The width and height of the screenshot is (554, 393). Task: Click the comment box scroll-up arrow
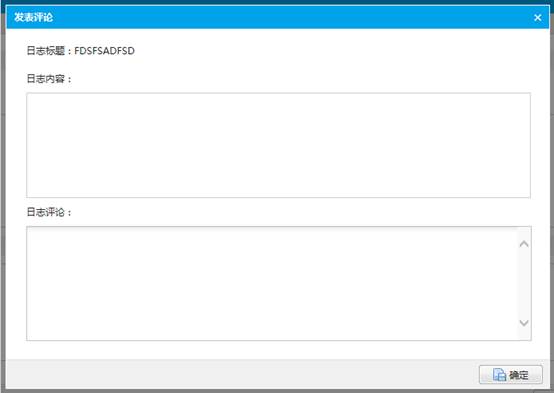(x=524, y=244)
